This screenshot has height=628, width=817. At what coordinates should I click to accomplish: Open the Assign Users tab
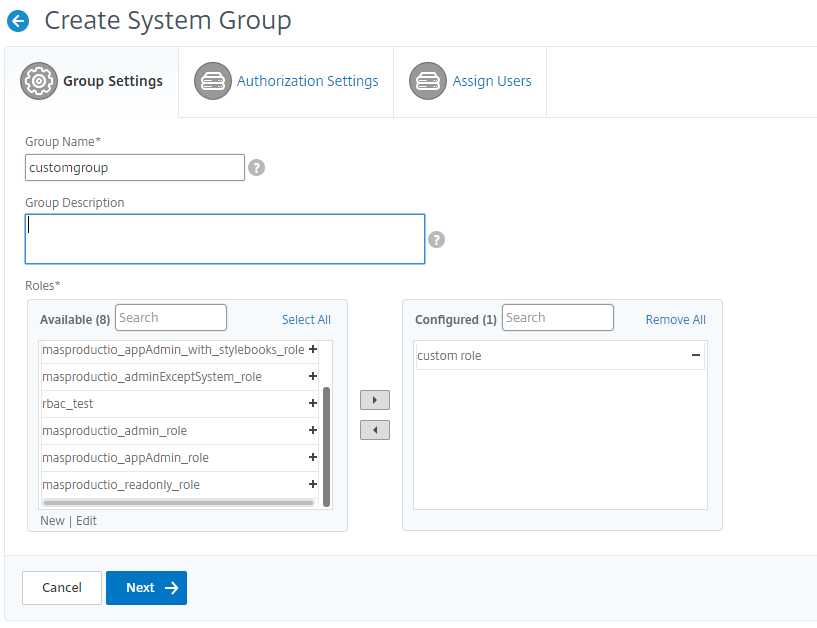470,81
